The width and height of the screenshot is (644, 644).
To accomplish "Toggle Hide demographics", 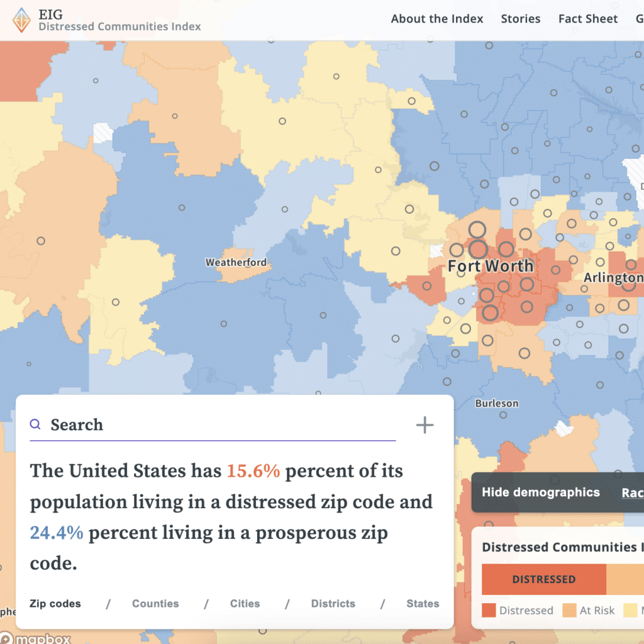I will tap(541, 492).
